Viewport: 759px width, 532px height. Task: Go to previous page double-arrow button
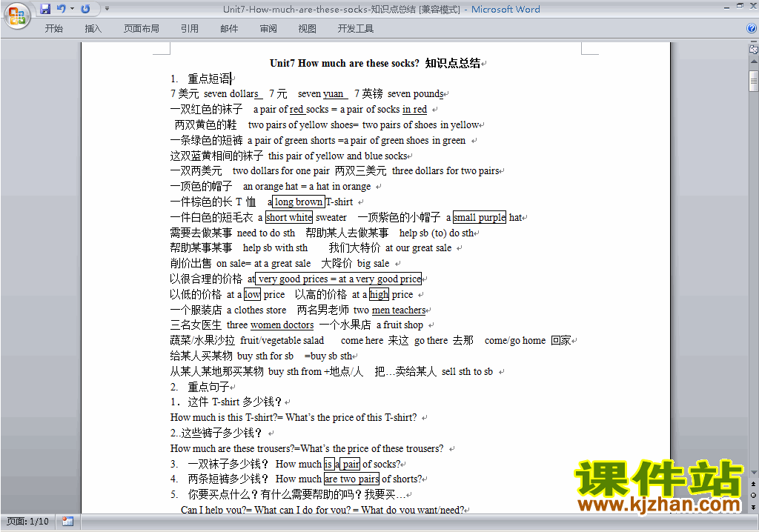754,484
